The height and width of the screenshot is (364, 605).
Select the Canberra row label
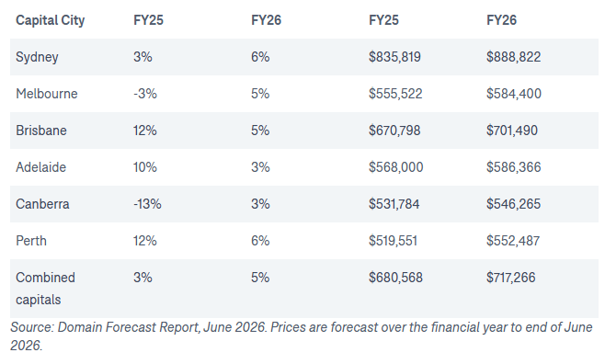[42, 203]
